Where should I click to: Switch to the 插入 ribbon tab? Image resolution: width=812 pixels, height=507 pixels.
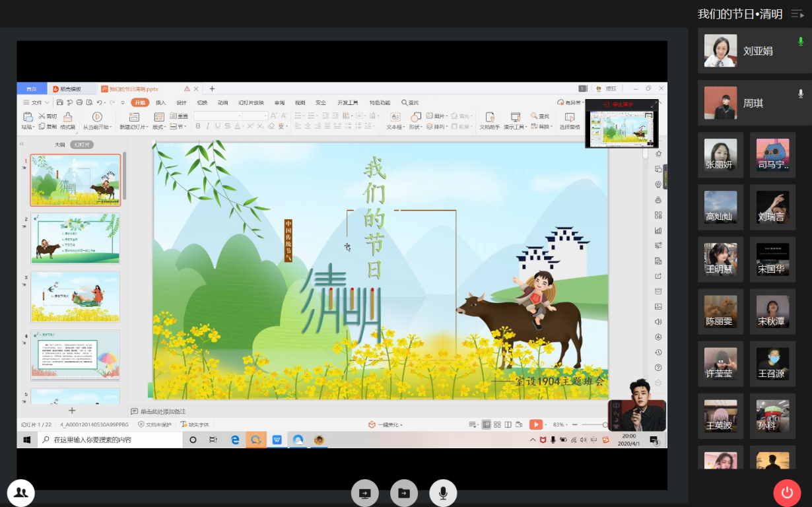click(x=160, y=102)
